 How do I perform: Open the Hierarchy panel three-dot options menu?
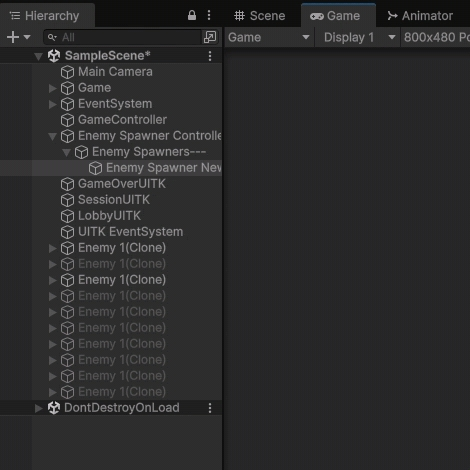click(209, 15)
